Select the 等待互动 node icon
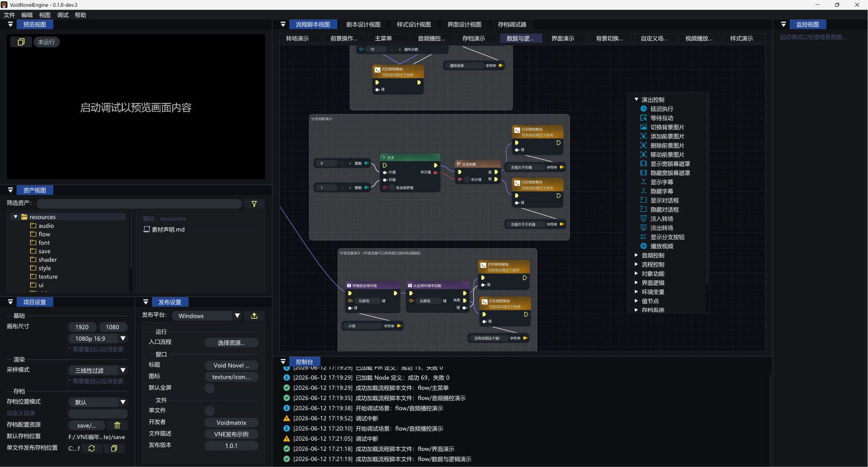The width and height of the screenshot is (868, 467). tap(643, 118)
